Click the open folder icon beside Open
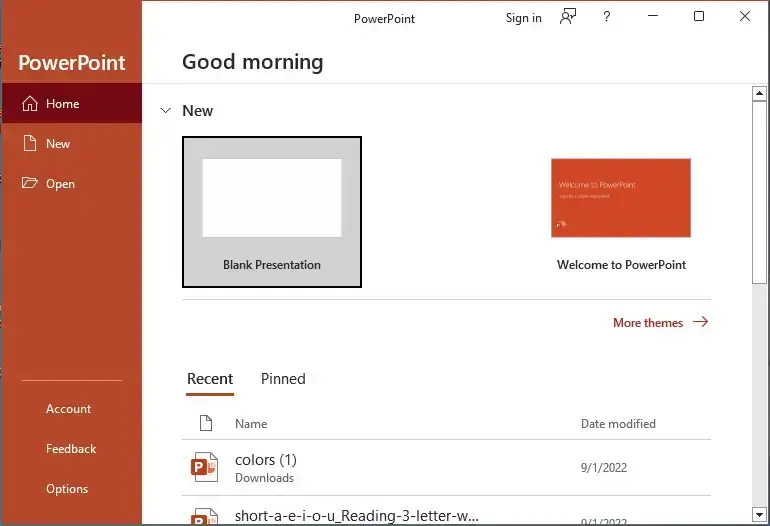 [x=30, y=183]
